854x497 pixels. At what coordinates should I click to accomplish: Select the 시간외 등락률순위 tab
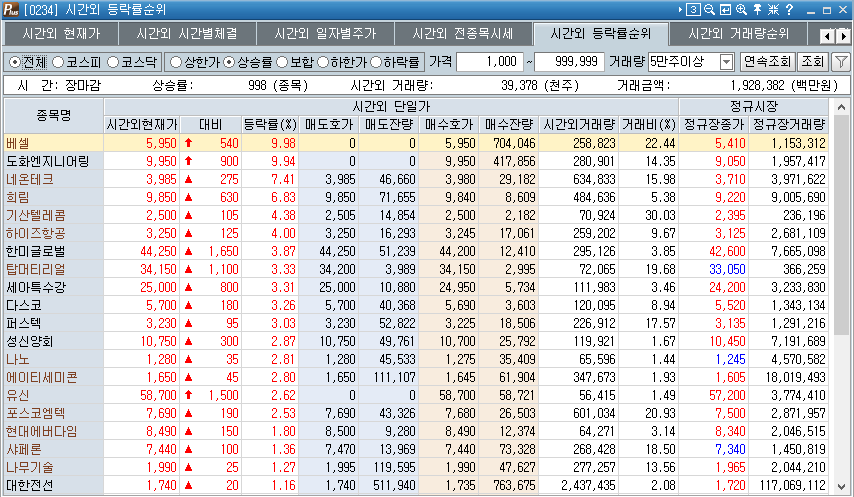coord(601,34)
